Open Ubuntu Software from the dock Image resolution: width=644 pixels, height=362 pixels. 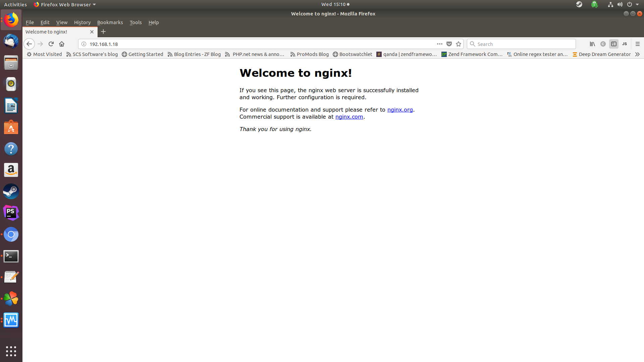click(x=11, y=127)
